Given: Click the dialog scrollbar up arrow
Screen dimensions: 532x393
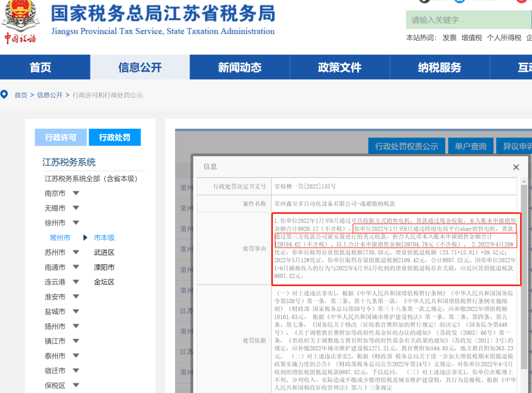Looking at the screenshot, I should 524,181.
